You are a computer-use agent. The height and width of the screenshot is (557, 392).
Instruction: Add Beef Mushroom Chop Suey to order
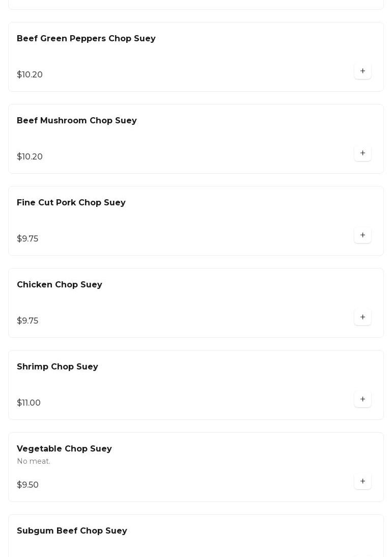pyautogui.click(x=362, y=153)
